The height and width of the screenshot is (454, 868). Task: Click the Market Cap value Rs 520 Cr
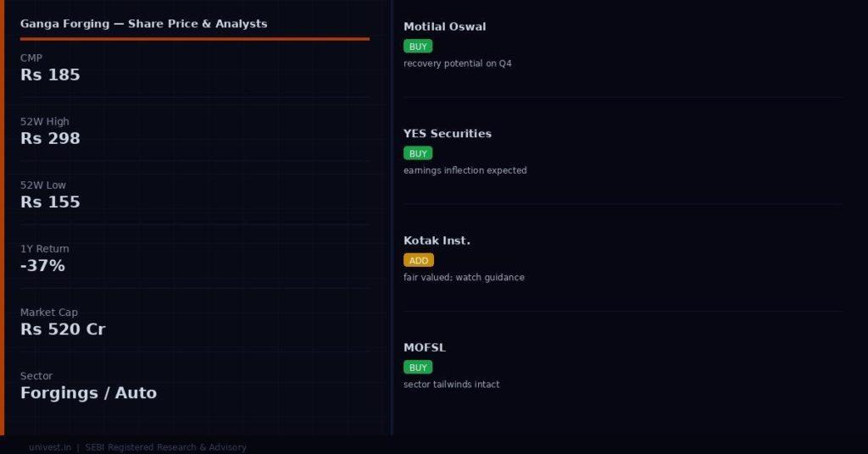[63, 329]
